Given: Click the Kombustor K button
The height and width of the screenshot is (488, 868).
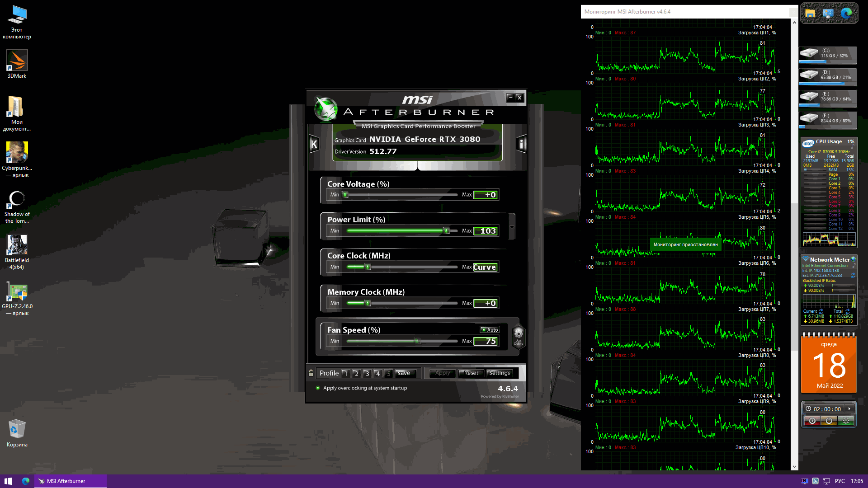Looking at the screenshot, I should (x=314, y=144).
